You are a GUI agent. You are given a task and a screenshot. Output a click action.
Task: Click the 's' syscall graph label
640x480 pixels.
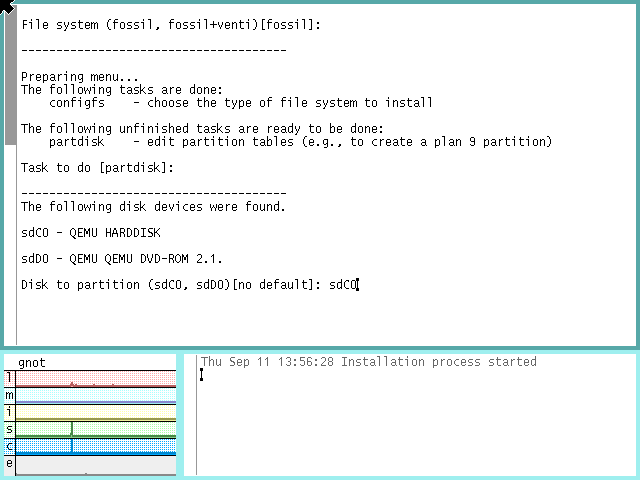click(x=10, y=429)
